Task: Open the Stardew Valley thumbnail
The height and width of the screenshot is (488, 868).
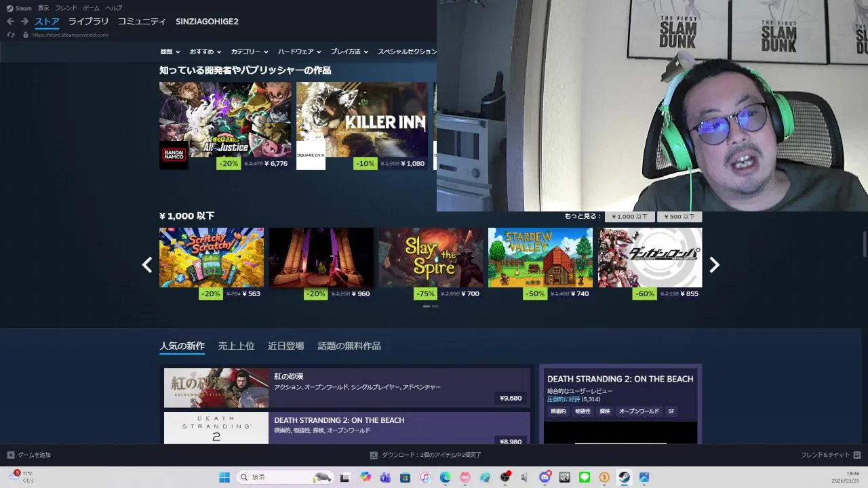Action: [x=540, y=258]
